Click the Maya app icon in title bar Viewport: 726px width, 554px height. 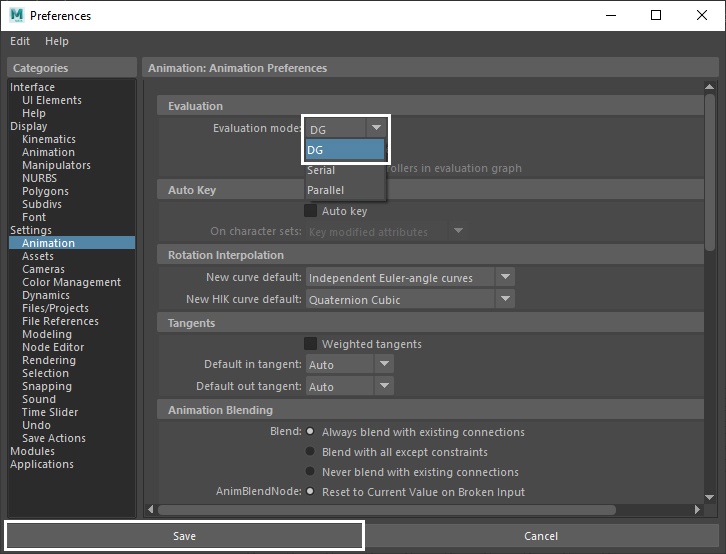pos(16,15)
